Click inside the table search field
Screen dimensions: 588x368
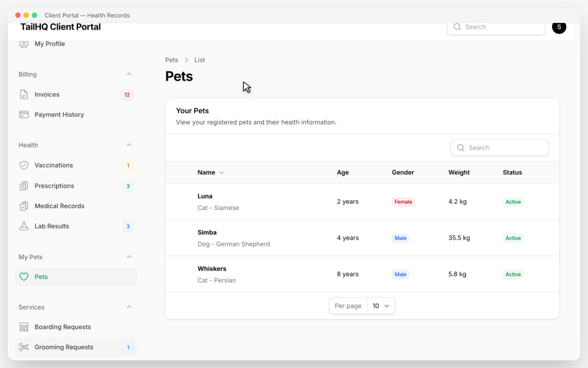[x=499, y=148]
